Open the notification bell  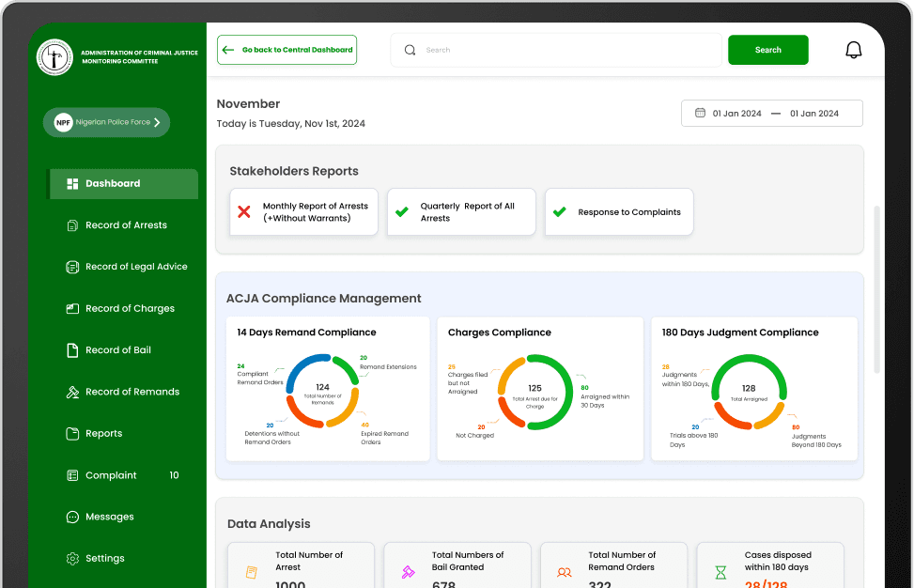point(853,49)
